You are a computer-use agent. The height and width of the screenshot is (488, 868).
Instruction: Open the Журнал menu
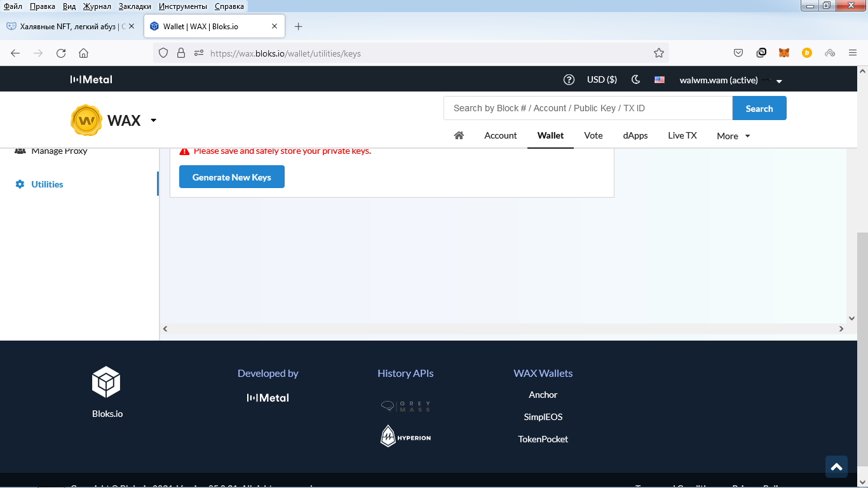pos(97,6)
